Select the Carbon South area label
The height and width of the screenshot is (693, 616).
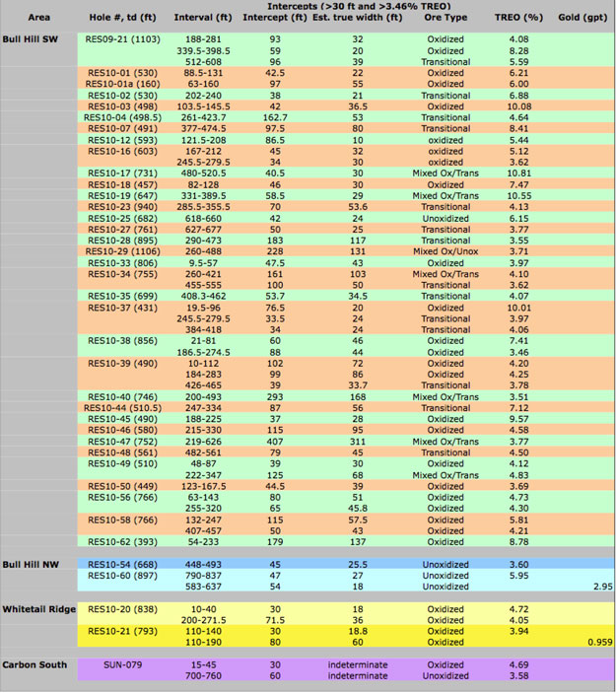(34, 665)
